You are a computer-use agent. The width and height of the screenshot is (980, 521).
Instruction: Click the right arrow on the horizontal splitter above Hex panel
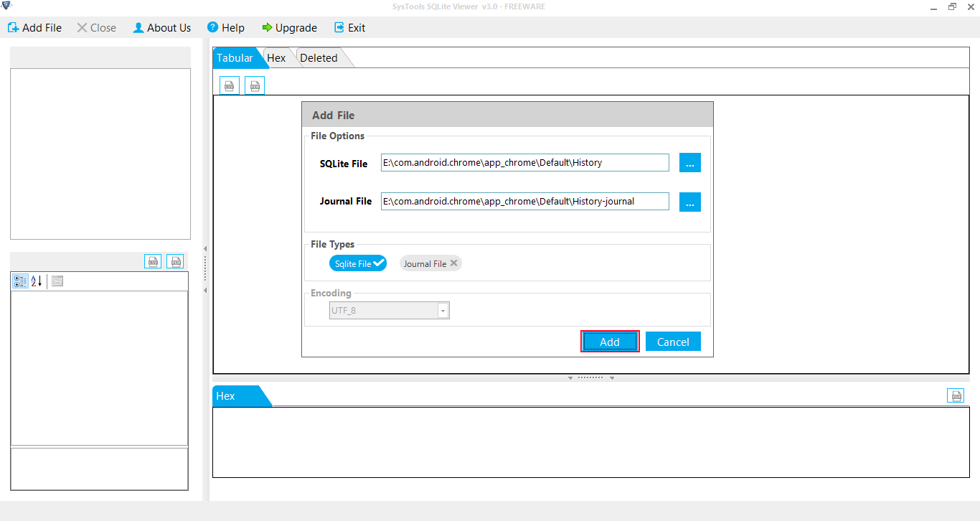click(x=612, y=377)
